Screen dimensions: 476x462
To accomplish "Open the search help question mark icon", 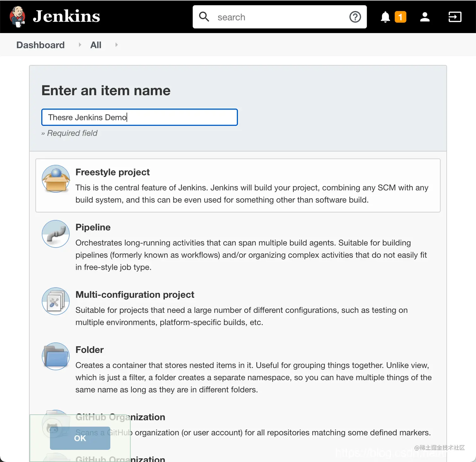I will click(x=355, y=17).
